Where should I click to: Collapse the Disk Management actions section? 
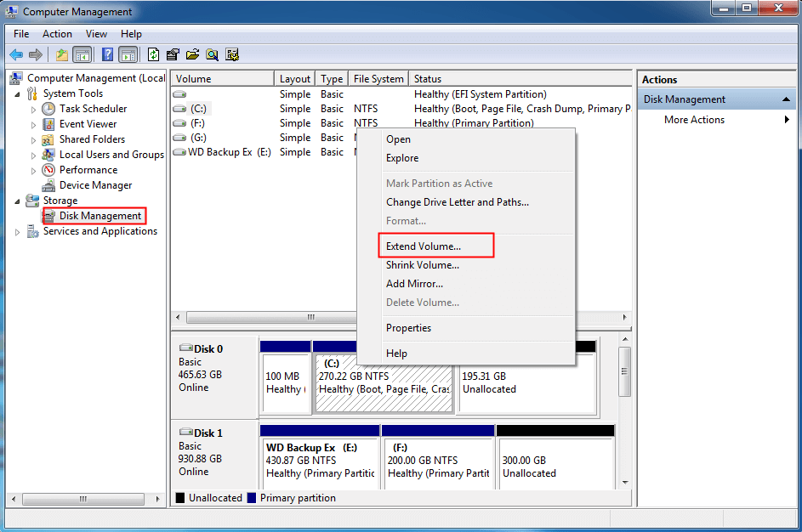786,99
